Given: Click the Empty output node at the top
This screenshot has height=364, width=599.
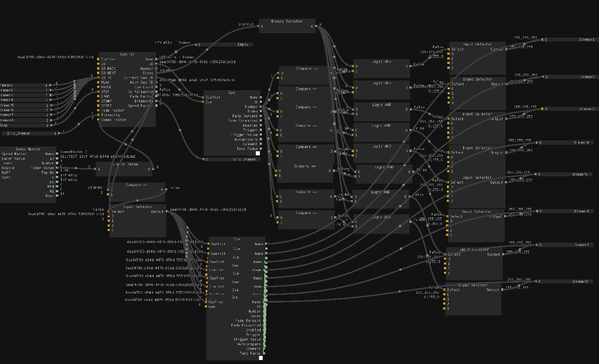Looking at the screenshot, I should [225, 44].
